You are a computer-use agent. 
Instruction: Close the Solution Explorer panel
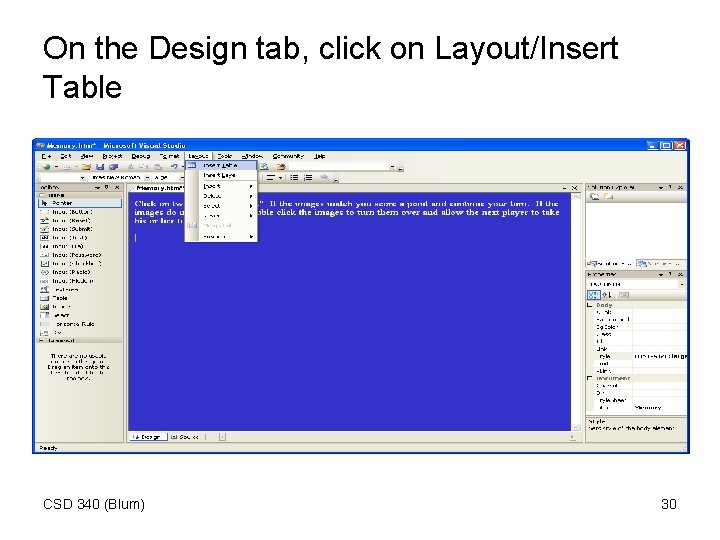coord(681,187)
